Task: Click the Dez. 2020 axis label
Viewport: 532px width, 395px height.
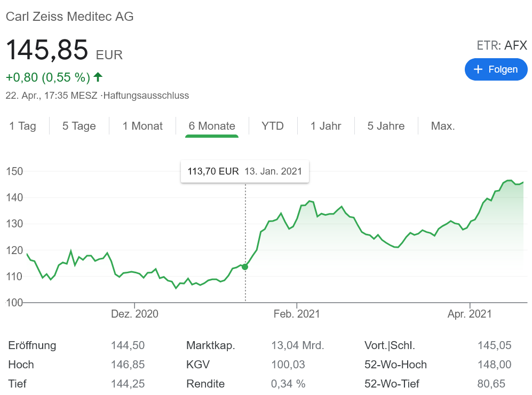Action: click(x=134, y=314)
